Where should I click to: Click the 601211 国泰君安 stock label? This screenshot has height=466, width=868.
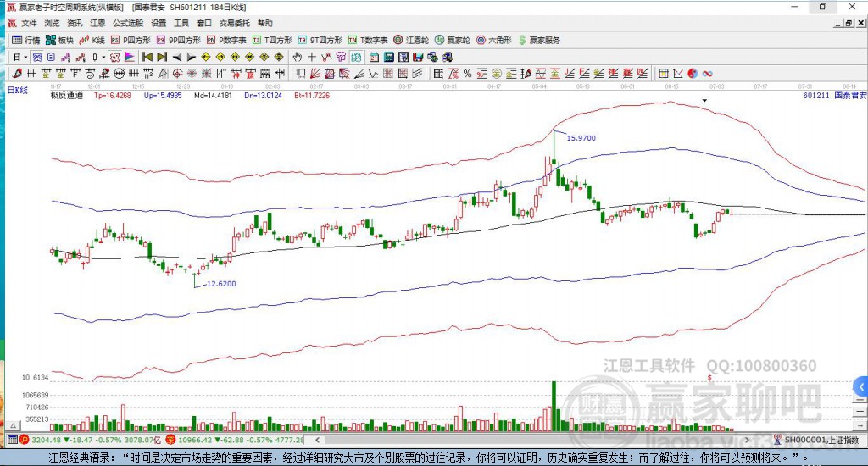835,95
